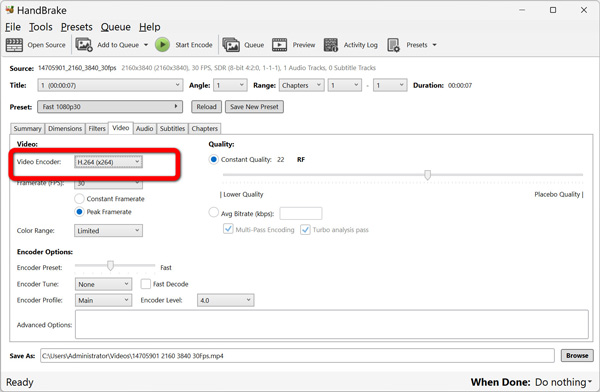
Task: Select Peak Framerate radio button
Action: [79, 212]
